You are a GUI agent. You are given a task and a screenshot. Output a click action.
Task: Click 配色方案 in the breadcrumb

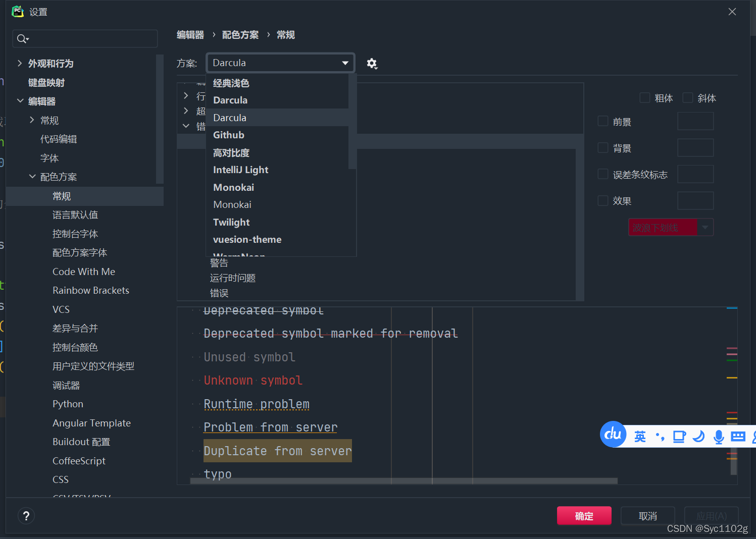coord(240,35)
